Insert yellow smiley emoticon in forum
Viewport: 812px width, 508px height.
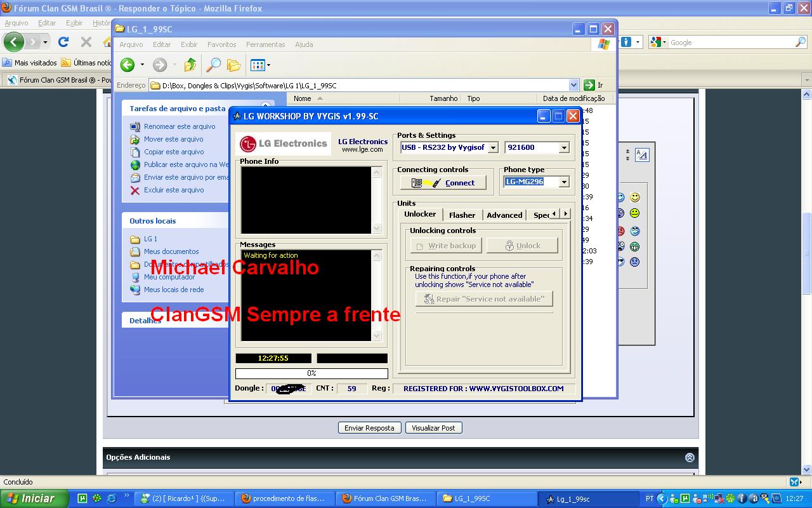pos(634,197)
